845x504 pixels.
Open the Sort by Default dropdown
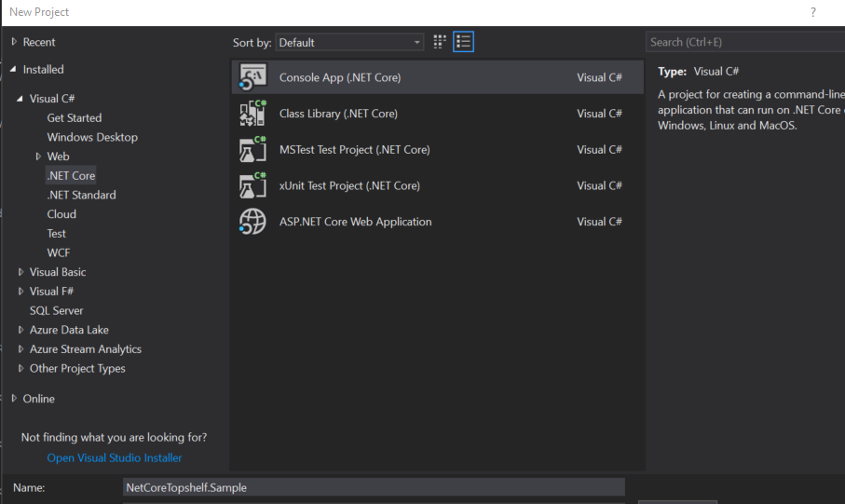coord(349,42)
